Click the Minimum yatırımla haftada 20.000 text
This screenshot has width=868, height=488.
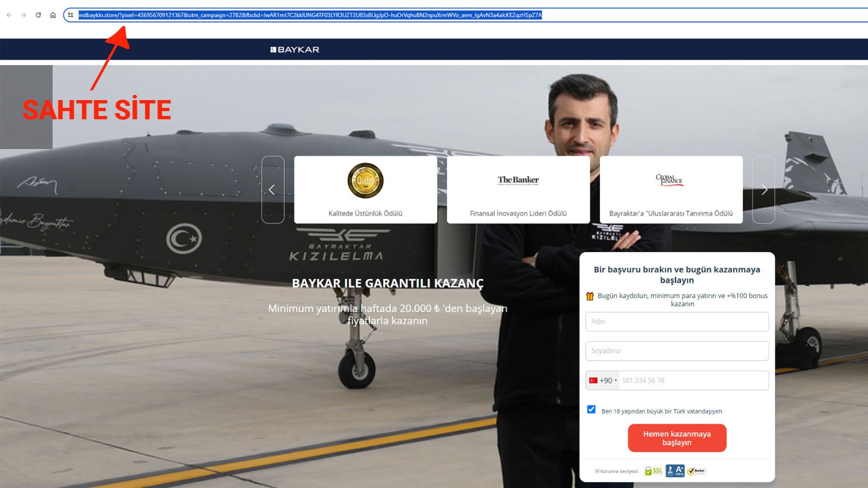(x=387, y=314)
